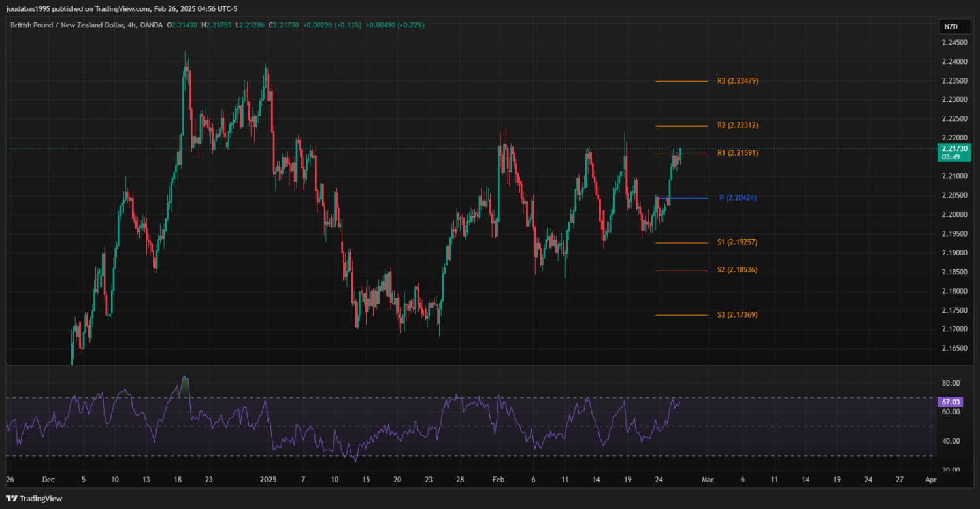Select the R3 (2.23479) pivot label

coord(737,81)
